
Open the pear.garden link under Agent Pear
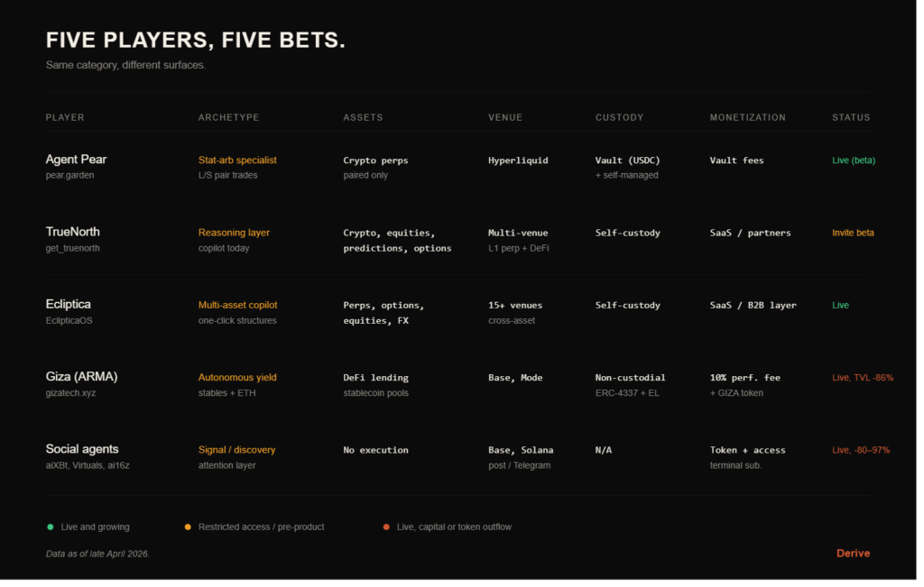(x=70, y=175)
